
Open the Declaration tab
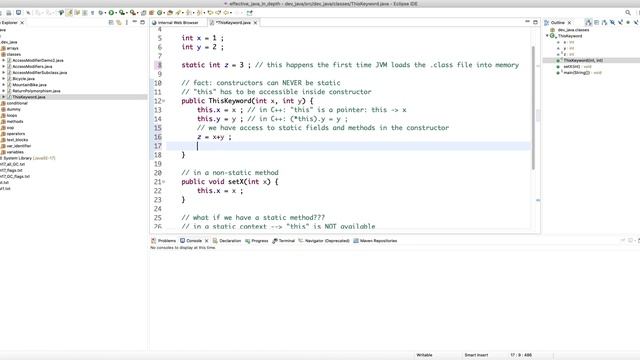pos(227,240)
